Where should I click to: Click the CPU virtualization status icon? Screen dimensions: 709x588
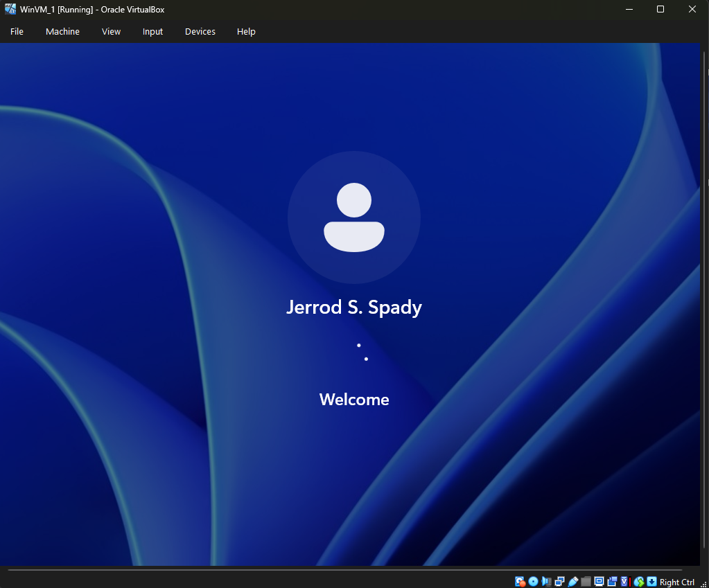pos(626,582)
